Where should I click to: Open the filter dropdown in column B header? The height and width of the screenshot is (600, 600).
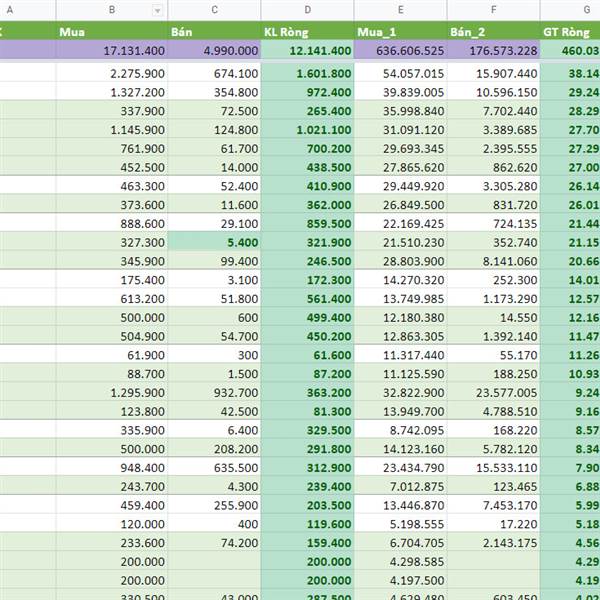tap(157, 10)
